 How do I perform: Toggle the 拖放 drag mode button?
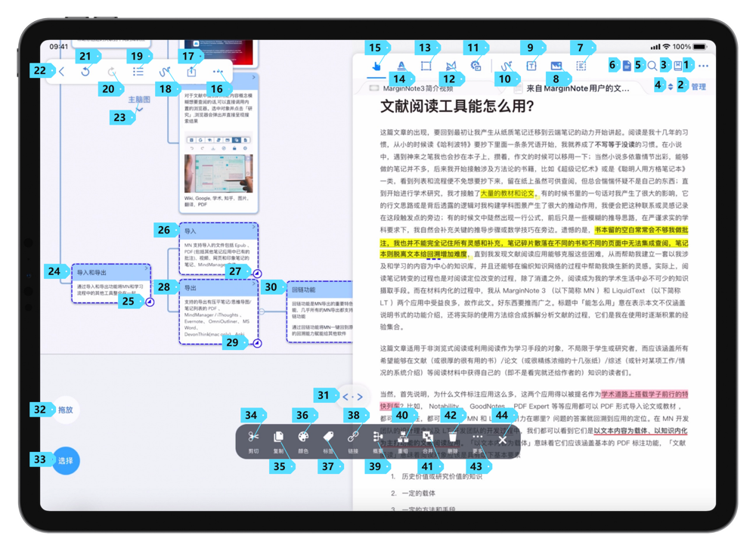[x=66, y=410]
